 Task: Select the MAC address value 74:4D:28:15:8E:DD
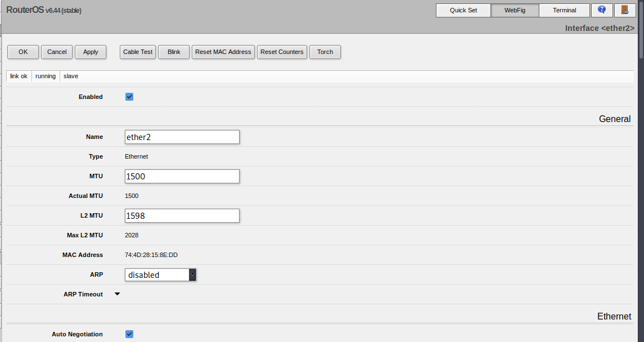pos(151,255)
